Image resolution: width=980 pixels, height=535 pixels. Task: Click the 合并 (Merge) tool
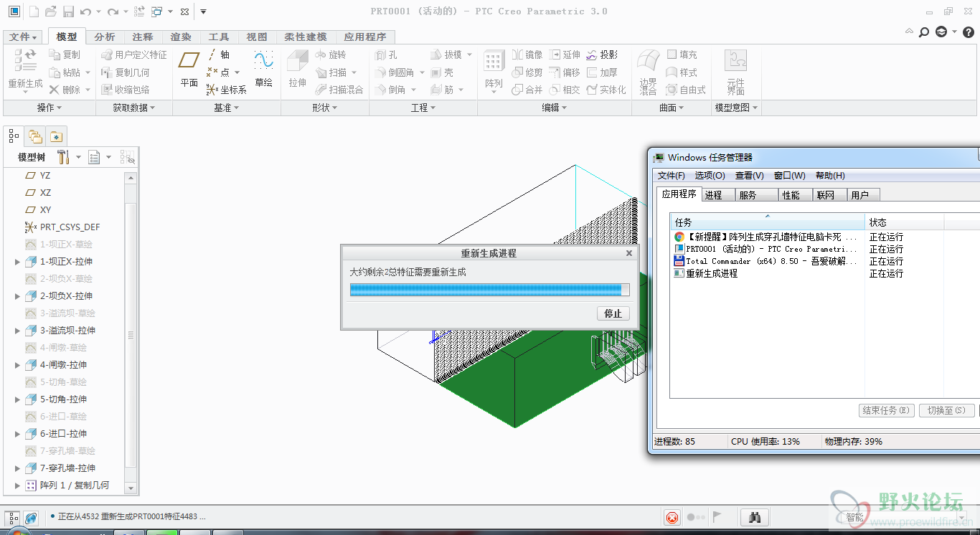click(527, 90)
